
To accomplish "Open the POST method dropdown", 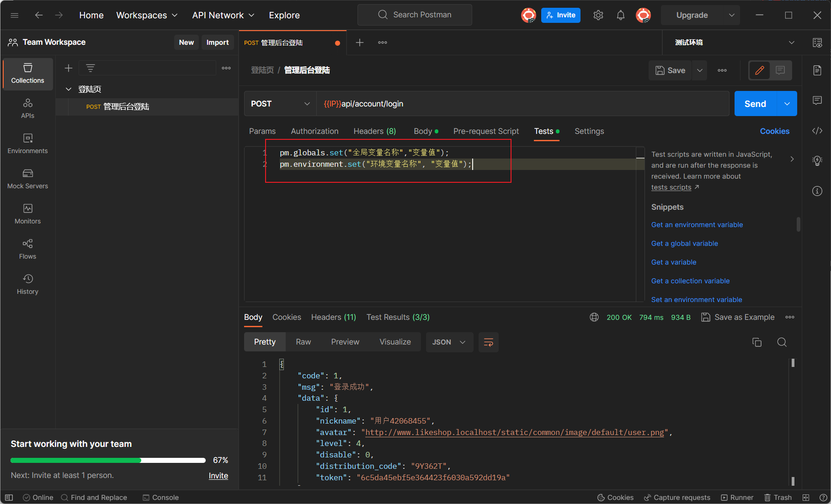I will click(x=280, y=104).
